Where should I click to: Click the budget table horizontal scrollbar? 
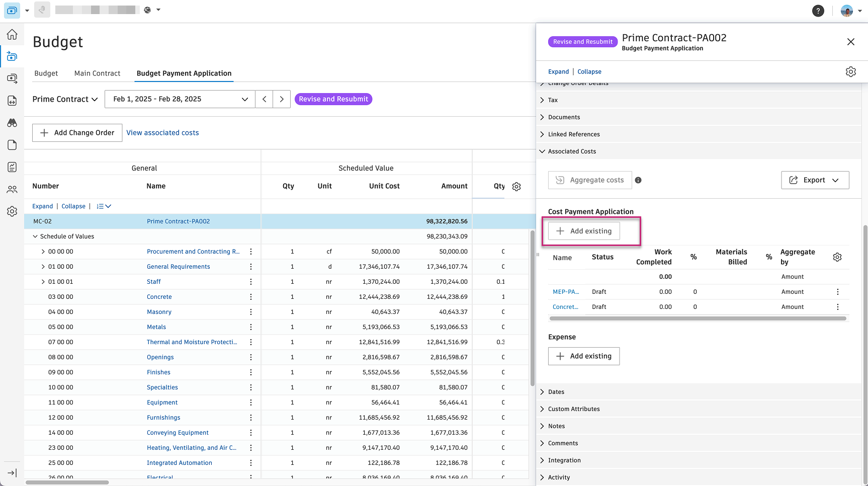pyautogui.click(x=67, y=482)
